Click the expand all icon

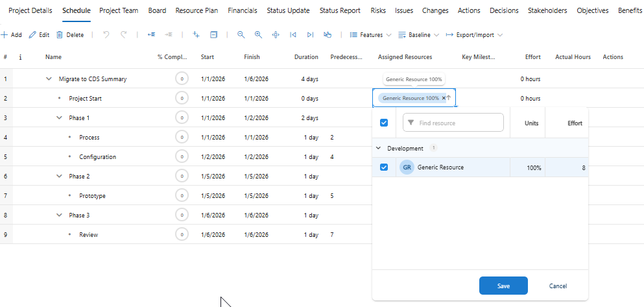197,35
